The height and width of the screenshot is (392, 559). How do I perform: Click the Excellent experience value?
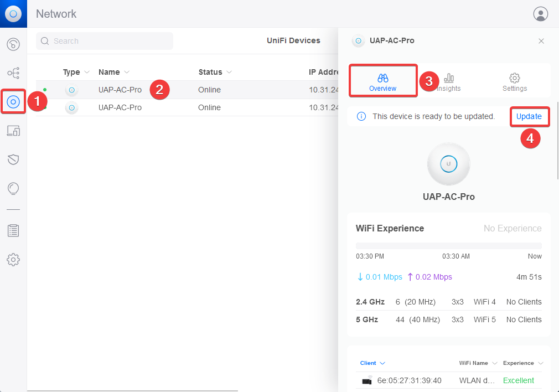(519, 380)
